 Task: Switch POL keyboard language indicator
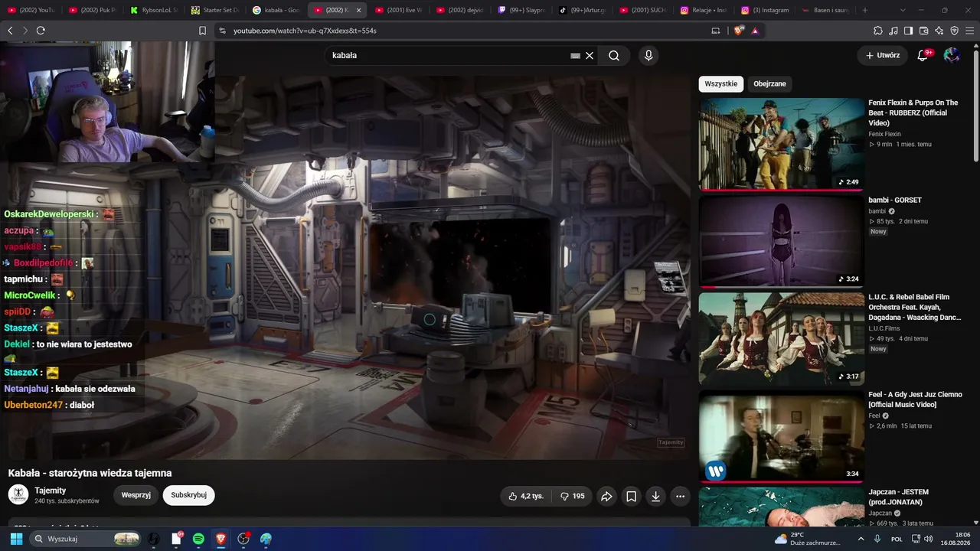click(897, 539)
